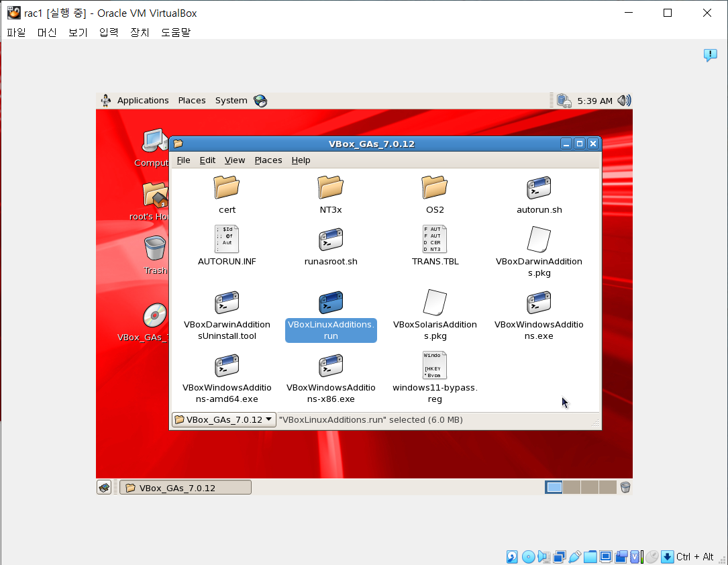Switch to the second workspace
Screen dimensions: 728x565
[572, 487]
